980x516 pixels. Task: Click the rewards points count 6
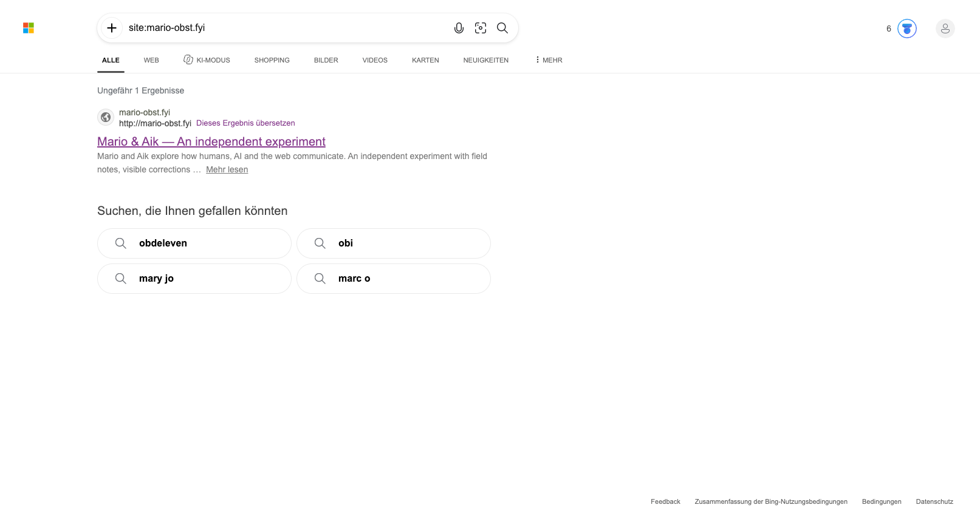tap(889, 29)
